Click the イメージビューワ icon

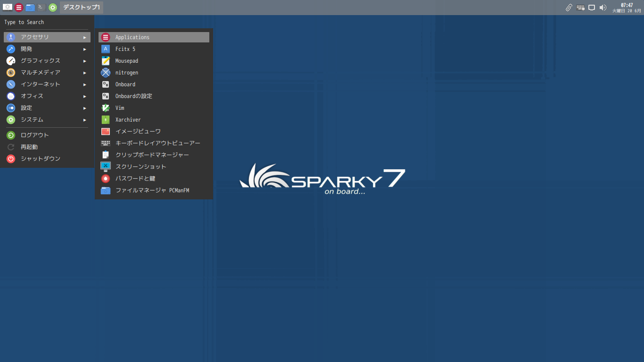[106, 132]
